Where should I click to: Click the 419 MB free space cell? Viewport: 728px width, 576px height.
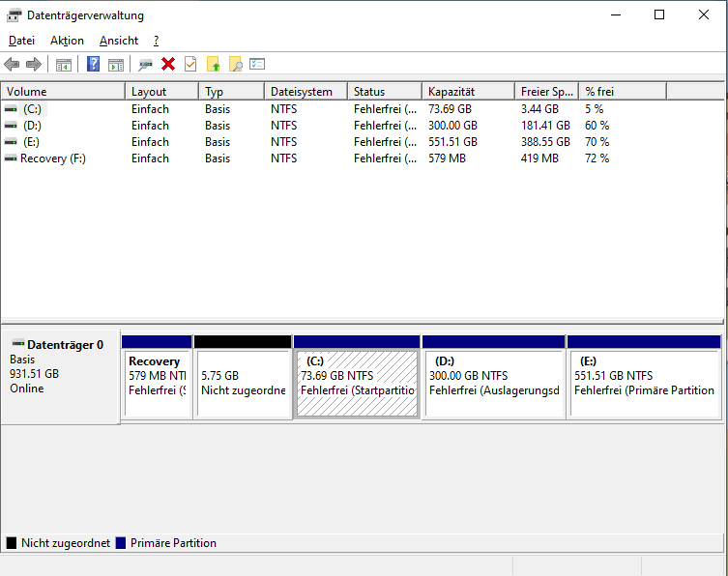point(539,158)
